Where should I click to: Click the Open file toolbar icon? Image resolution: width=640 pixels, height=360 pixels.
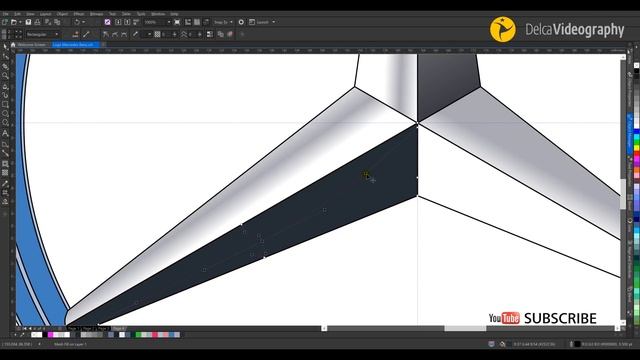[x=14, y=22]
